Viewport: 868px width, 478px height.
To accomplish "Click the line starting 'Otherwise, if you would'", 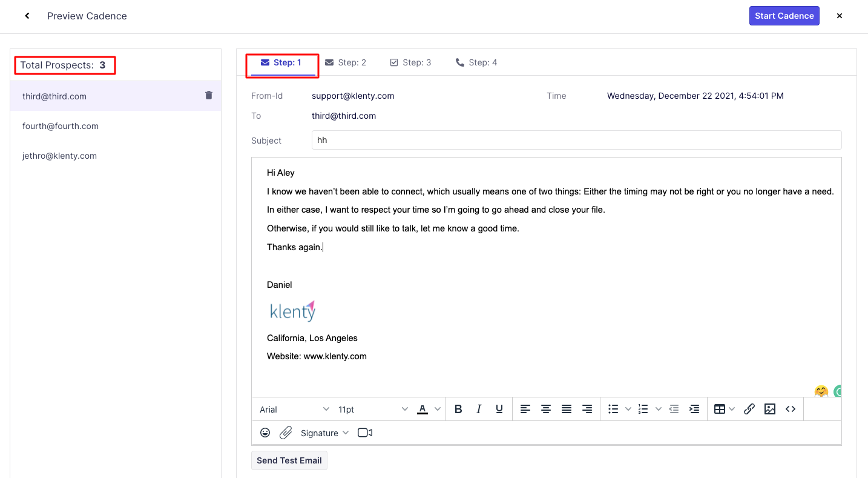I will 393,228.
